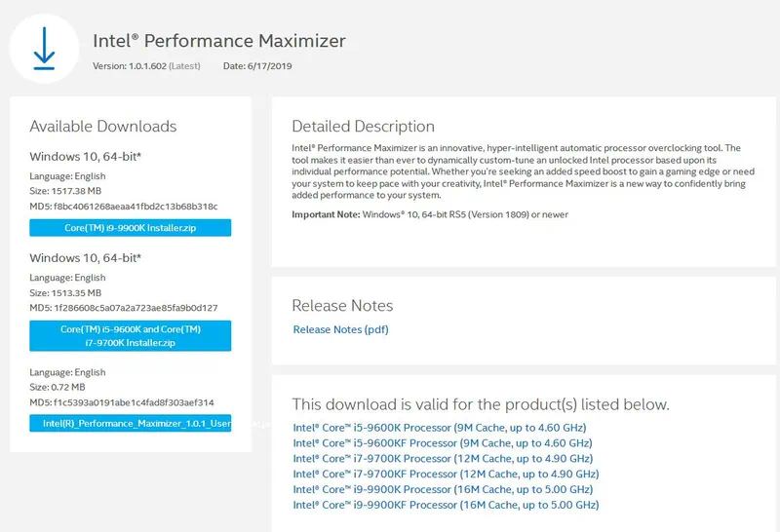
Task: Click the release date 6/17/2019 text
Action: (x=258, y=66)
